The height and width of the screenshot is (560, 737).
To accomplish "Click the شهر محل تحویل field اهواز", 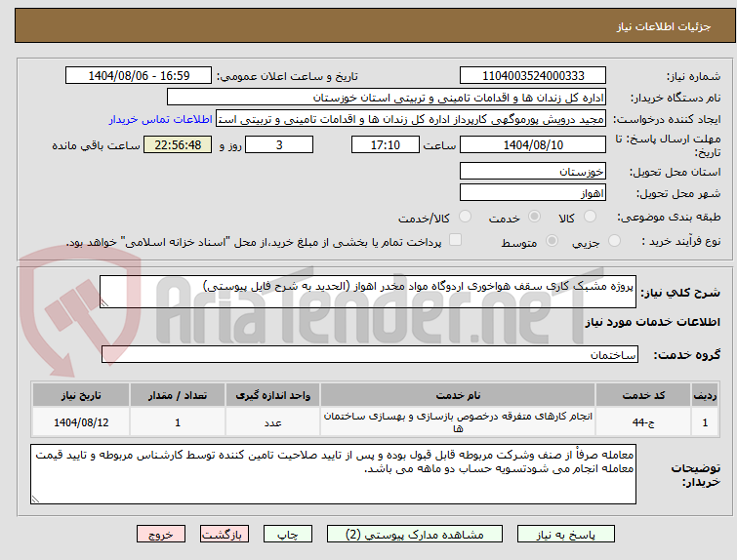I will tap(533, 192).
